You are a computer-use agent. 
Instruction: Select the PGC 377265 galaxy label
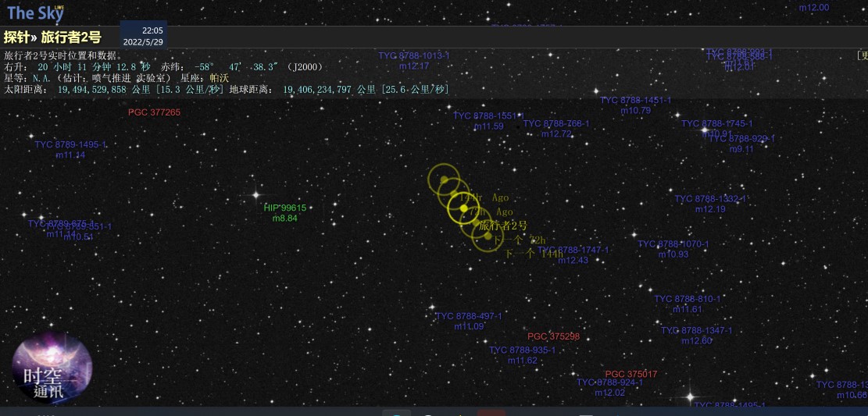154,112
